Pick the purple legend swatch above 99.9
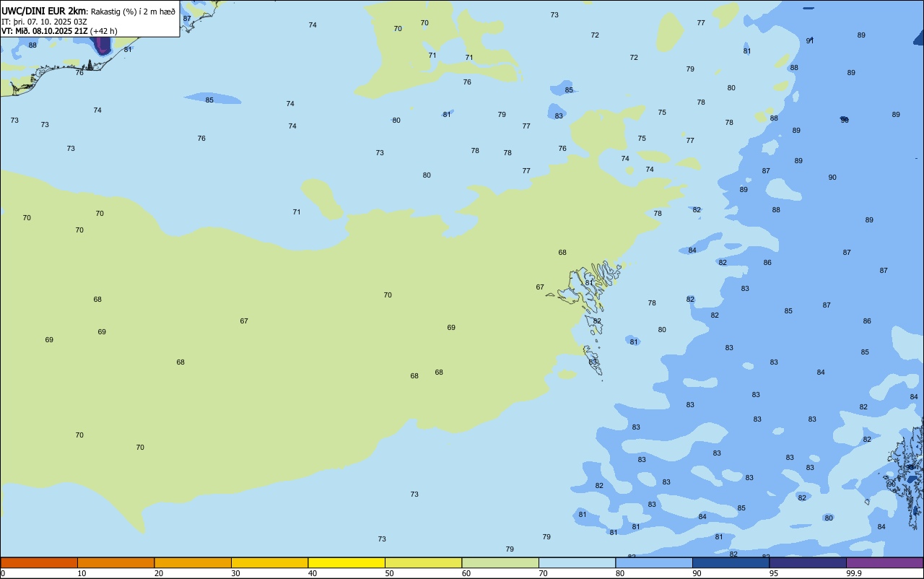The width and height of the screenshot is (924, 579). tap(884, 562)
